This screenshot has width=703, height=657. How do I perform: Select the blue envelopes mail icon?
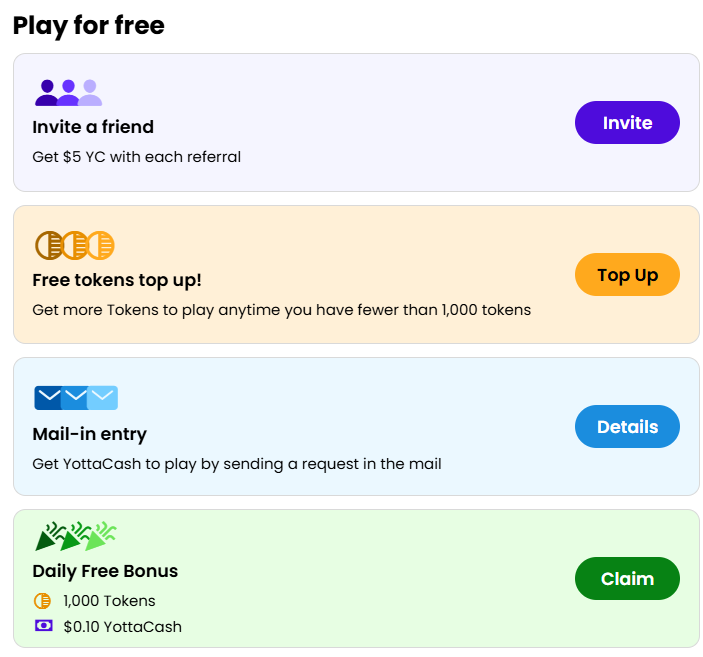tap(76, 398)
